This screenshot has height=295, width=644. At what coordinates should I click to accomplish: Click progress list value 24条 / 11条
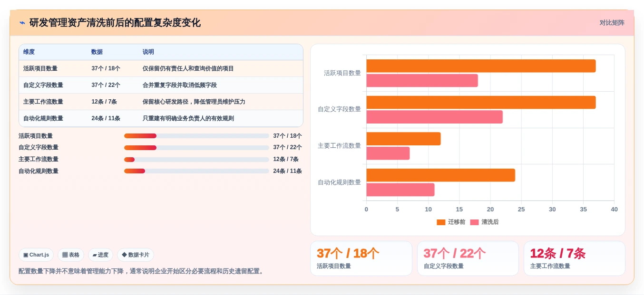point(287,171)
